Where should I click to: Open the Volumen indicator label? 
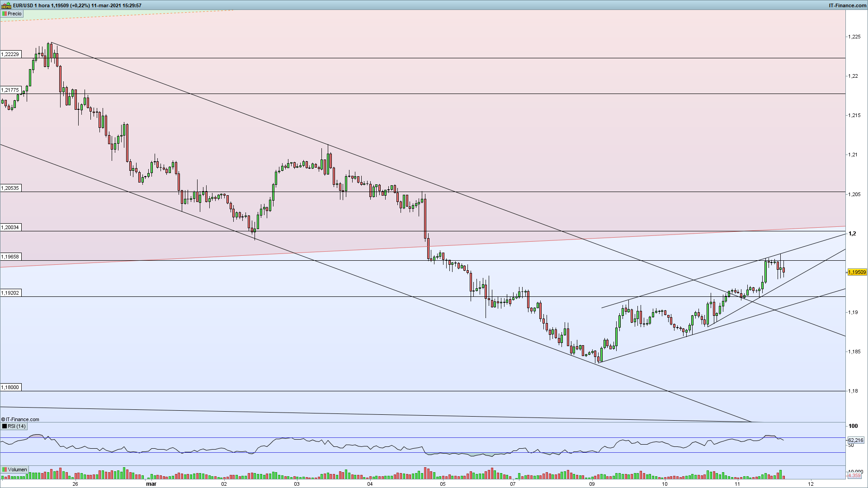(x=15, y=469)
